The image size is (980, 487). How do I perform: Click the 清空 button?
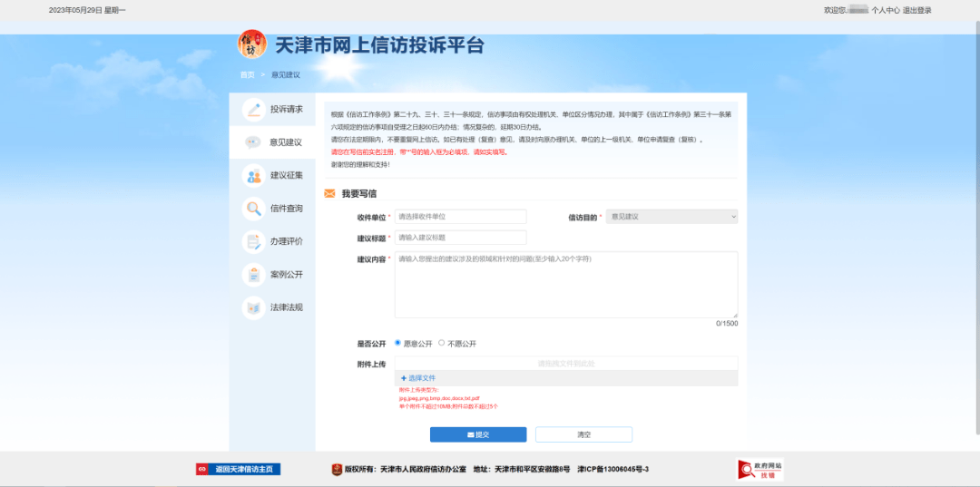(583, 434)
